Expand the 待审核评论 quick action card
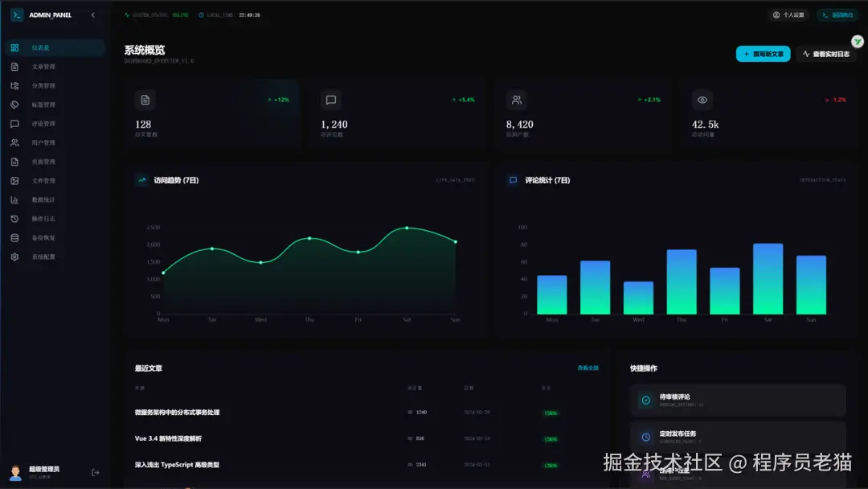 point(737,400)
